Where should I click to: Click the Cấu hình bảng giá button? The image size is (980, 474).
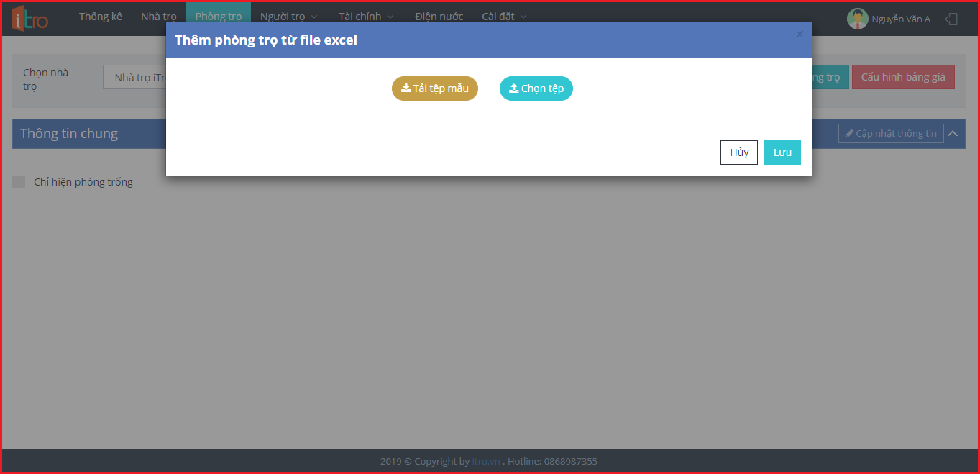click(903, 77)
